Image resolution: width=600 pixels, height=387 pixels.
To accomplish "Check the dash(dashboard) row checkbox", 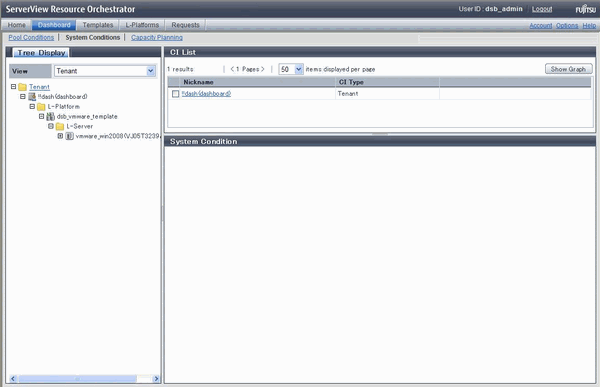I will pos(175,94).
